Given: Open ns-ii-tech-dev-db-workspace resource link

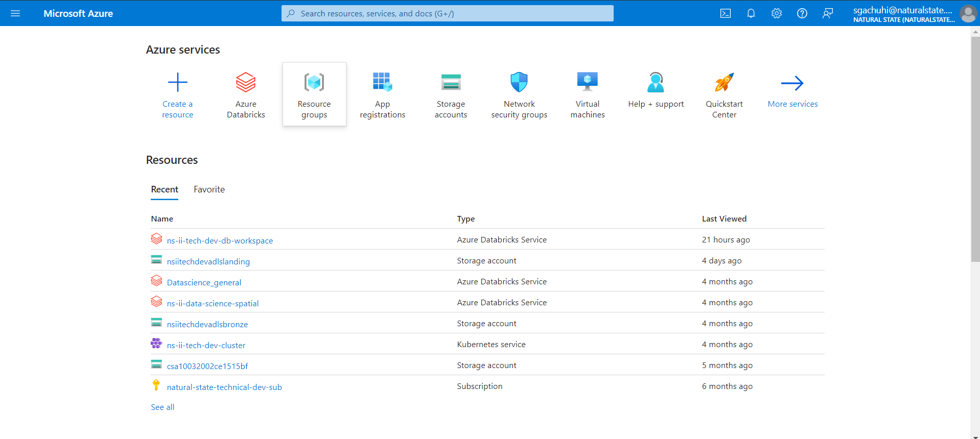Looking at the screenshot, I should [220, 240].
